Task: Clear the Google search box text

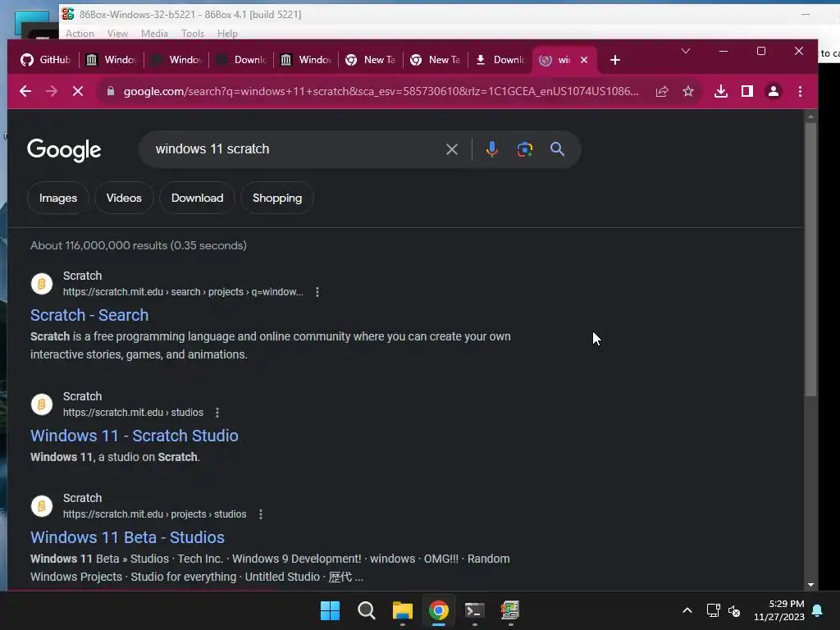Action: point(452,149)
